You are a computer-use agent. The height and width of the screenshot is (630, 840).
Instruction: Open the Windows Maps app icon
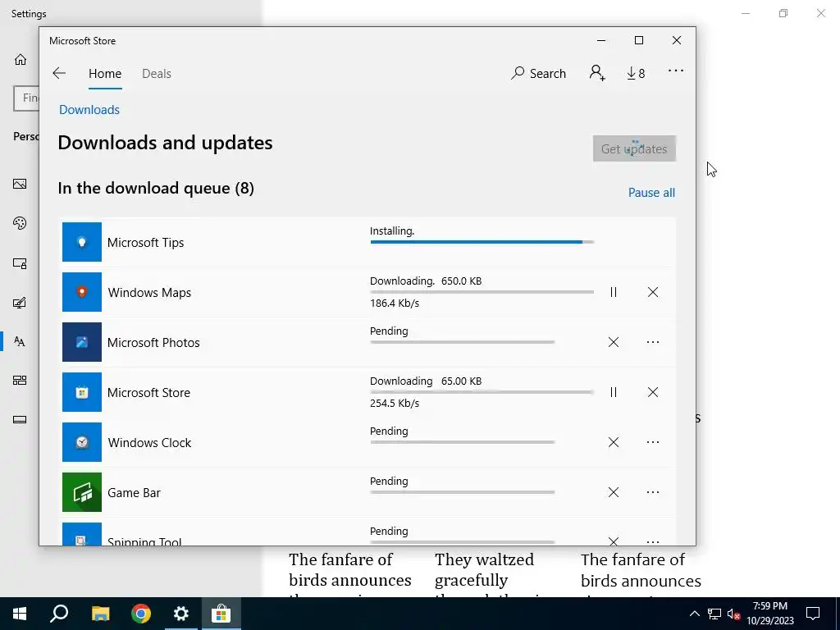click(82, 292)
